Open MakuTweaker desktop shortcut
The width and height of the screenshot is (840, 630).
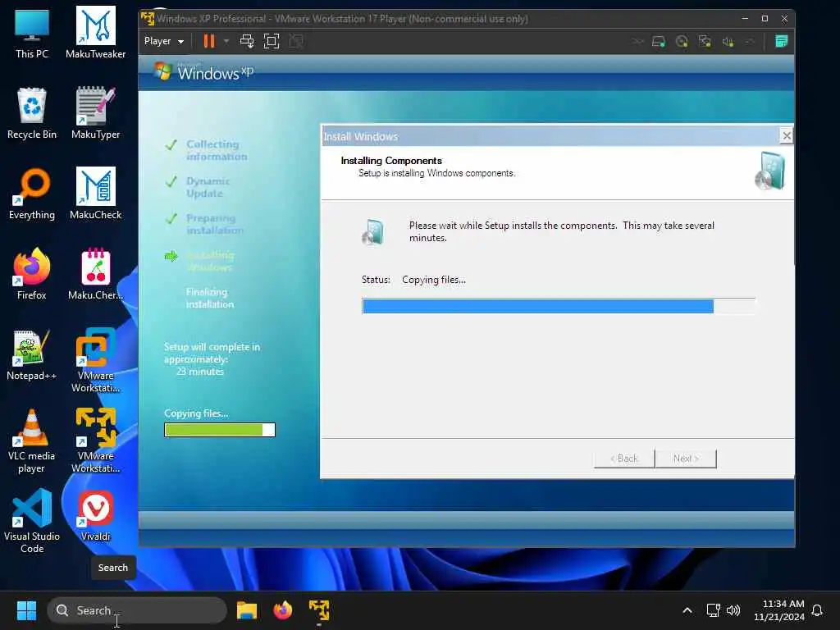pos(95,33)
